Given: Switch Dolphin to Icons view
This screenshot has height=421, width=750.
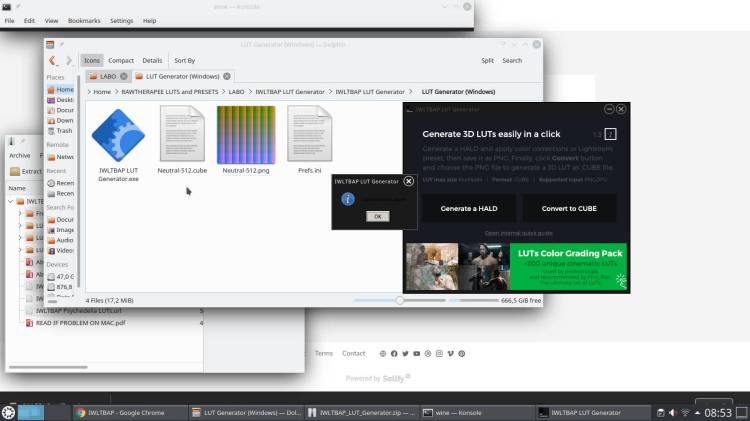Looking at the screenshot, I should [x=92, y=60].
